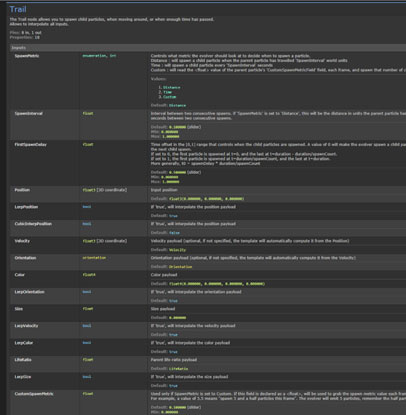Image resolution: width=406 pixels, height=415 pixels.
Task: Click the 'float' type in FirstSpawnDelay row
Action: (x=88, y=145)
